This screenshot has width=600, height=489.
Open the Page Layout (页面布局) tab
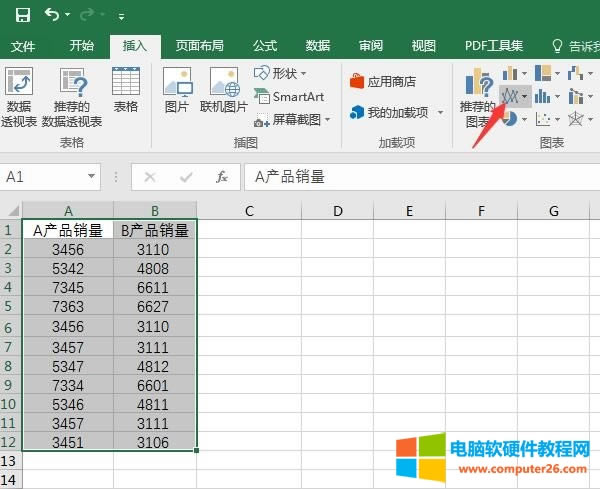(x=200, y=46)
